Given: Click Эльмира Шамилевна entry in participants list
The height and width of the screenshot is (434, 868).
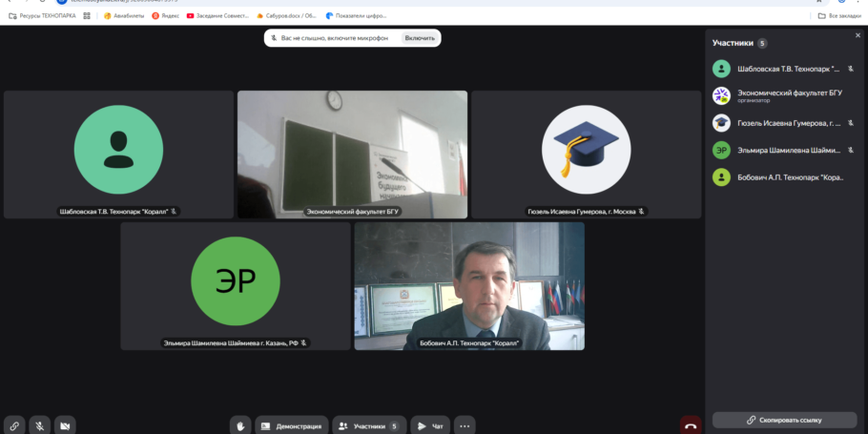Looking at the screenshot, I should click(x=782, y=150).
